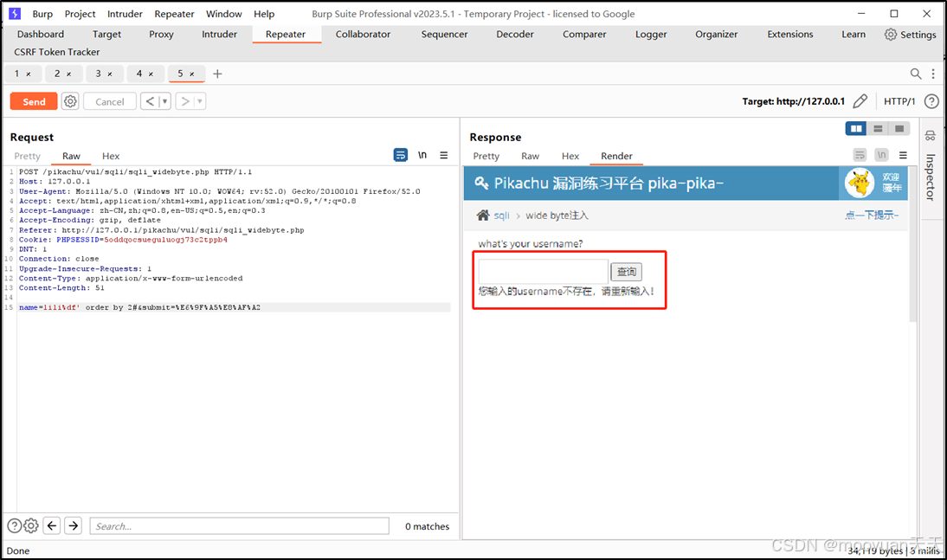Show response in Raw view
The width and height of the screenshot is (947, 560).
click(x=531, y=156)
